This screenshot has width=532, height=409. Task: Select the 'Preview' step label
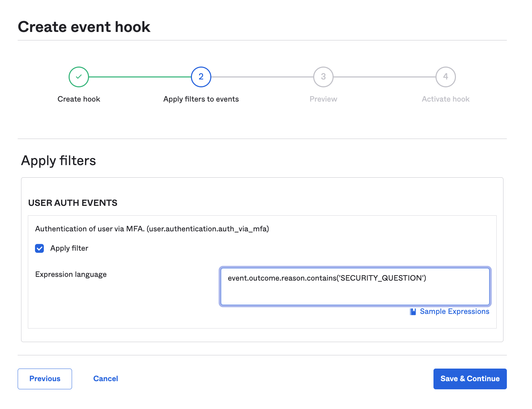[x=323, y=99]
